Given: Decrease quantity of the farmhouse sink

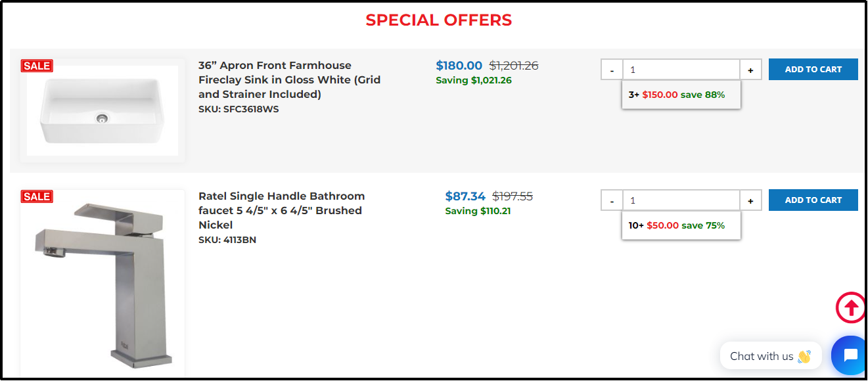Looking at the screenshot, I should pyautogui.click(x=612, y=70).
